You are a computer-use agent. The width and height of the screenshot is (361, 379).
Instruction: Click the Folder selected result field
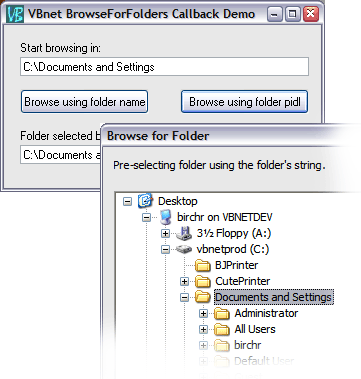tap(60, 155)
